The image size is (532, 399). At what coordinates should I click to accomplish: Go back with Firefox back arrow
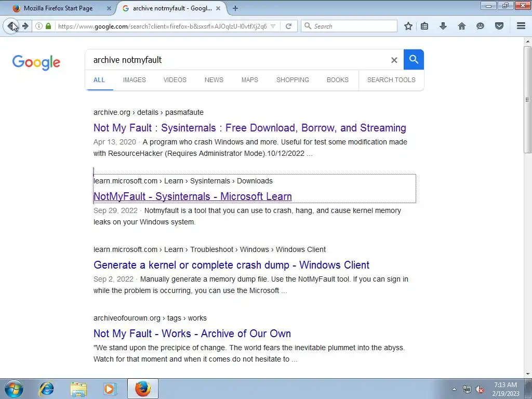click(11, 26)
